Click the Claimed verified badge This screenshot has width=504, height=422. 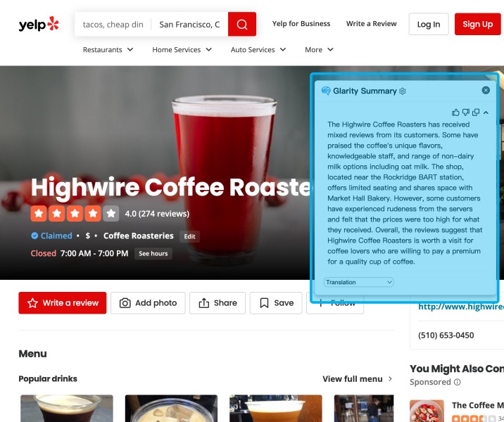51,236
